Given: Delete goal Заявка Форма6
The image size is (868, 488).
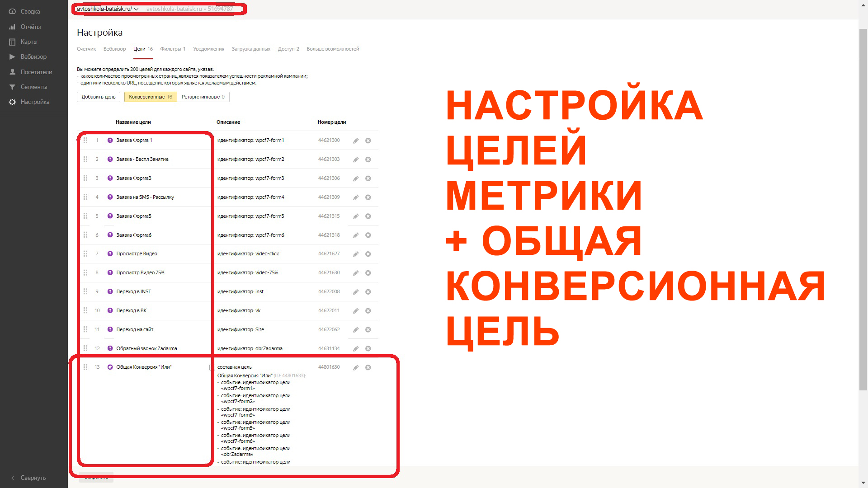Looking at the screenshot, I should point(368,235).
